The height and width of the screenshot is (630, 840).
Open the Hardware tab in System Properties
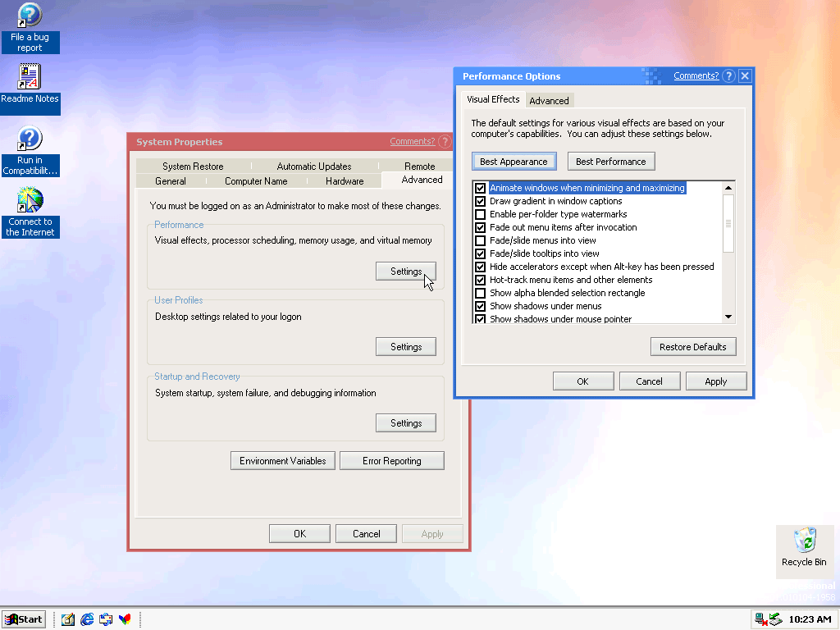click(345, 180)
